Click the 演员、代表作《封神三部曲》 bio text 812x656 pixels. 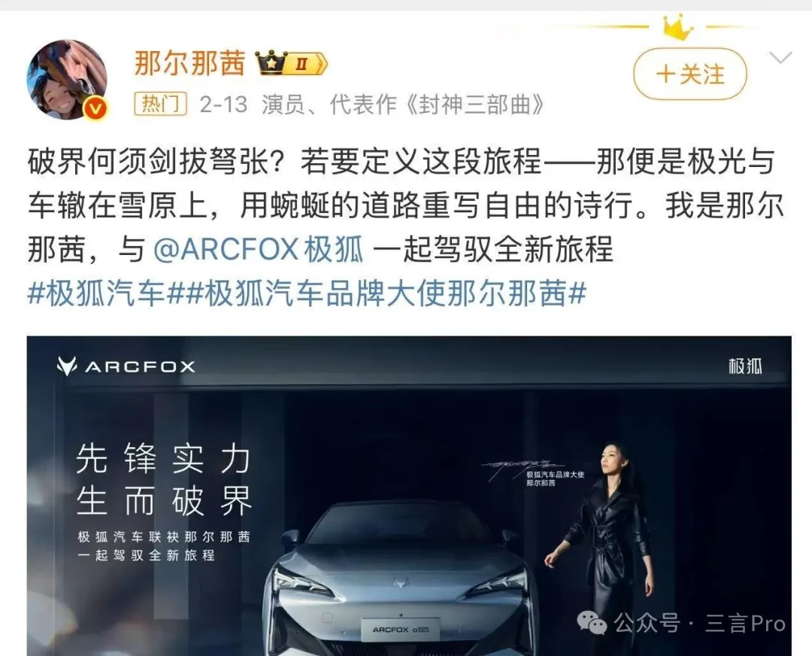[402, 105]
